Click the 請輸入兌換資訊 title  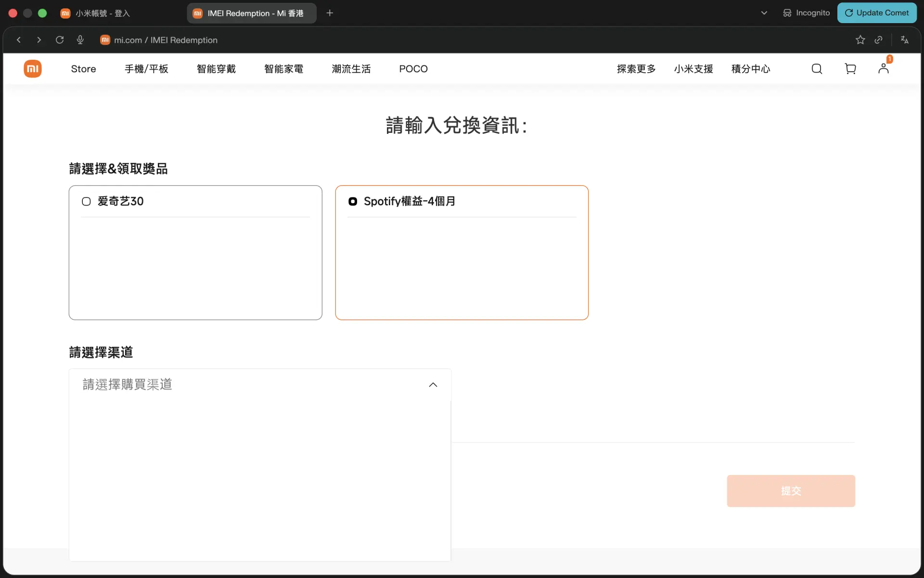(x=457, y=125)
